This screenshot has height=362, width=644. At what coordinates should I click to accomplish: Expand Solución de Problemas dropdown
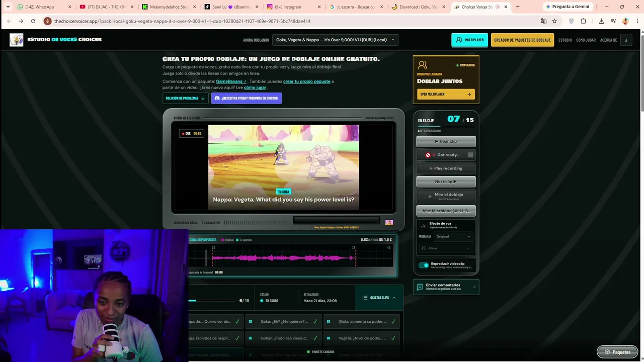[185, 98]
